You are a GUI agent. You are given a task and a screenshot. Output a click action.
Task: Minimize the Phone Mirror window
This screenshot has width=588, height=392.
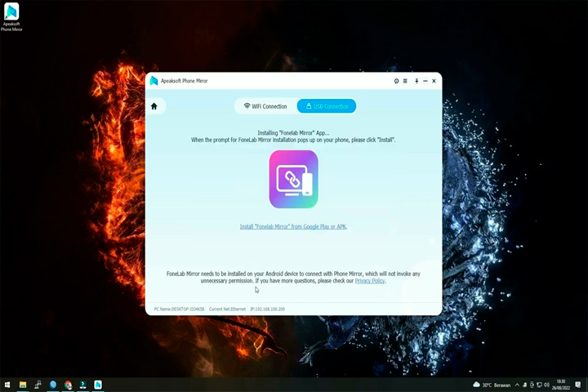pos(425,81)
